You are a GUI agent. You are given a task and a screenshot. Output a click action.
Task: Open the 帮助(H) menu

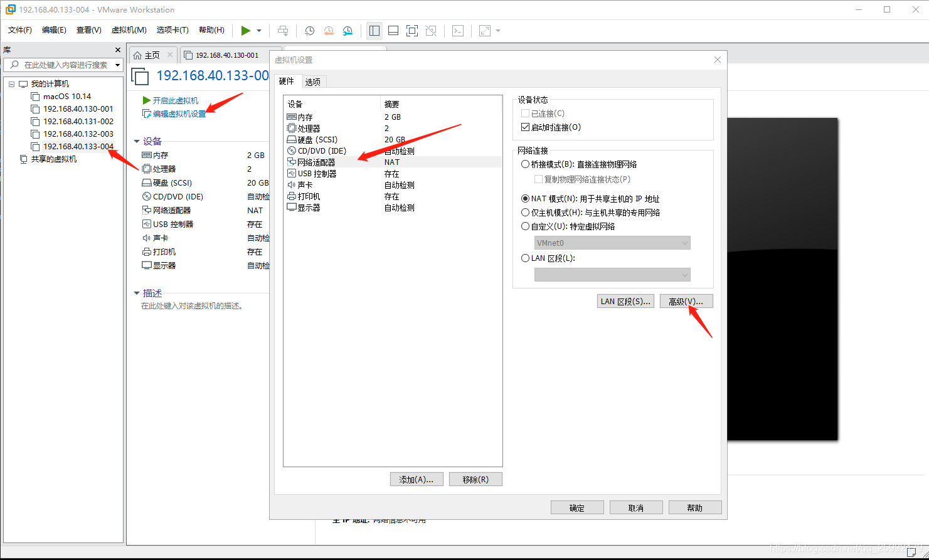211,30
